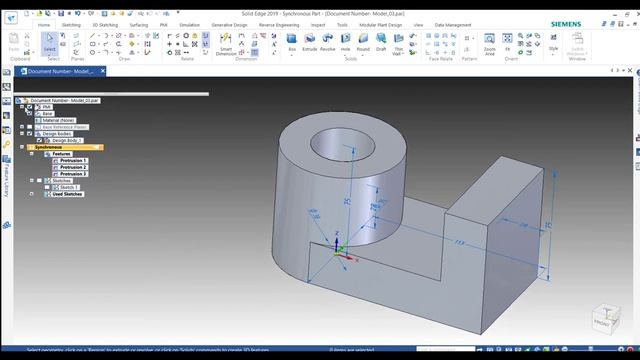Click the command finder search field
640x360 pixels.
(446, 349)
